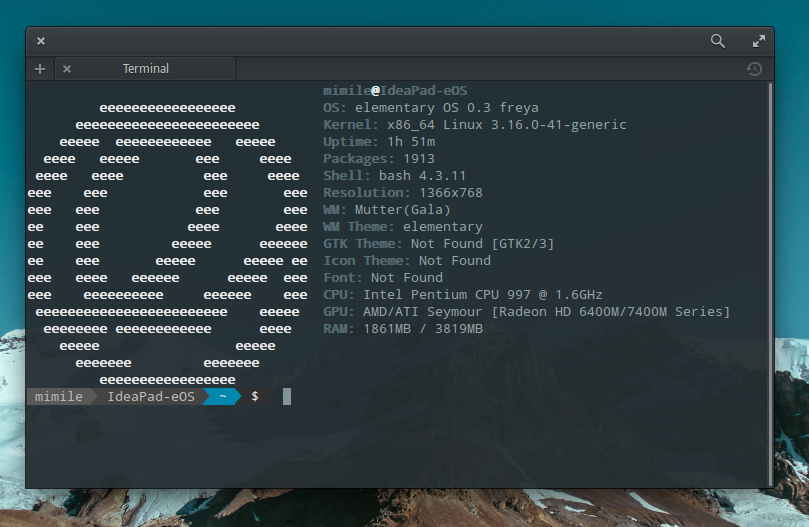This screenshot has height=527, width=809.
Task: Open a new tab with plus icon
Action: click(40, 69)
